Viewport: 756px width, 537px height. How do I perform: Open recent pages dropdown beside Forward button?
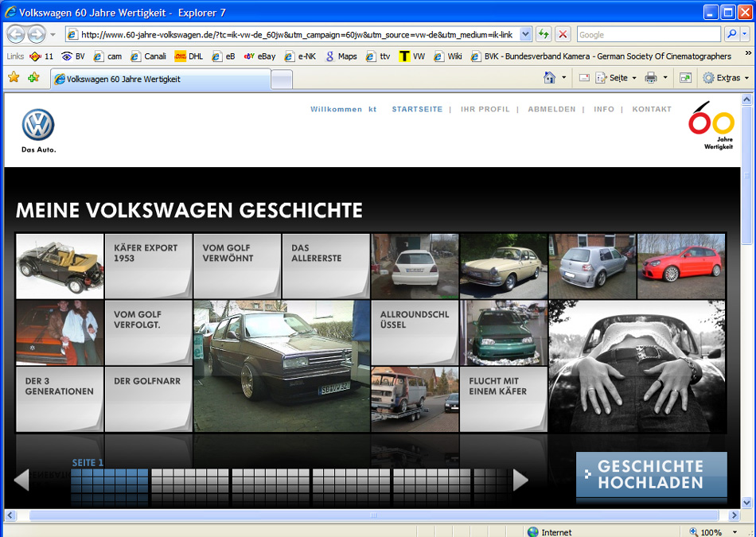click(x=53, y=35)
